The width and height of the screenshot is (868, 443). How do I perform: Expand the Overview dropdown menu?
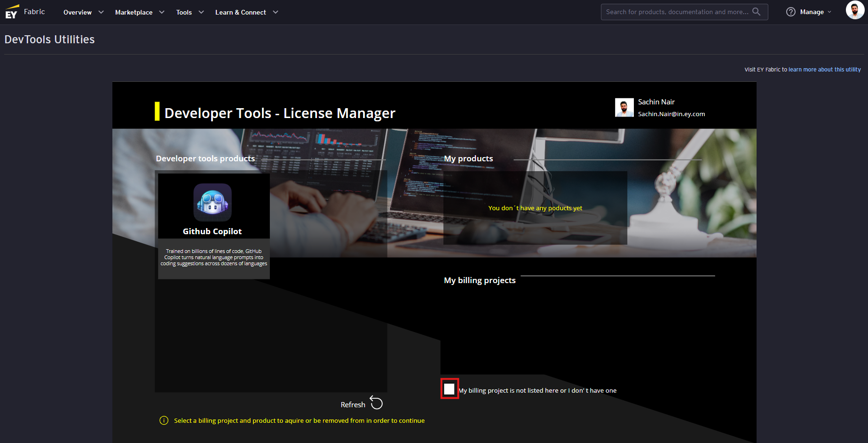pos(83,12)
